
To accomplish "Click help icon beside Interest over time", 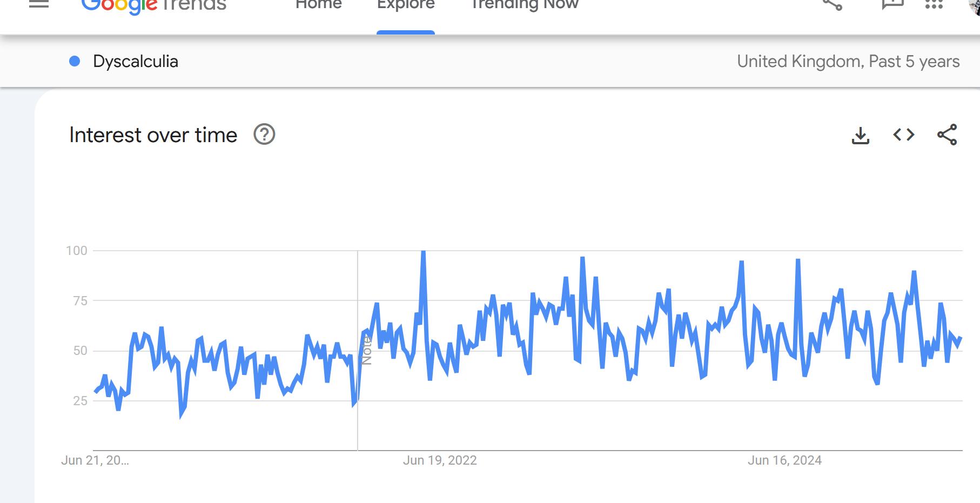I will pos(264,135).
